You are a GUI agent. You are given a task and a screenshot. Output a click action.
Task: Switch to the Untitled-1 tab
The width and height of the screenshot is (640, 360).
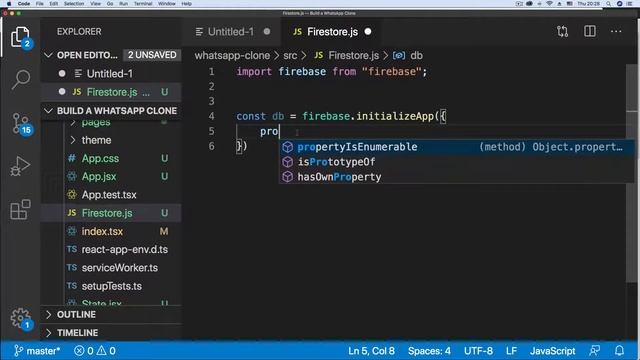tap(231, 31)
